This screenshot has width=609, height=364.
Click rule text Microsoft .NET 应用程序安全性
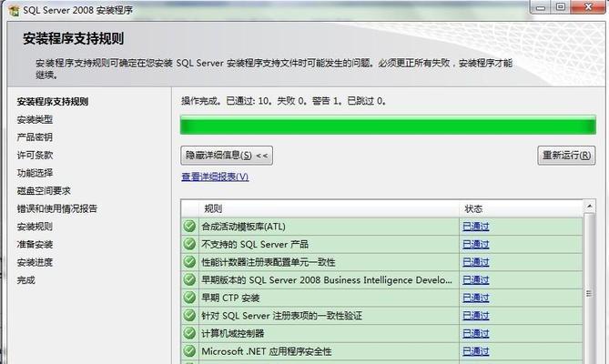267,351
